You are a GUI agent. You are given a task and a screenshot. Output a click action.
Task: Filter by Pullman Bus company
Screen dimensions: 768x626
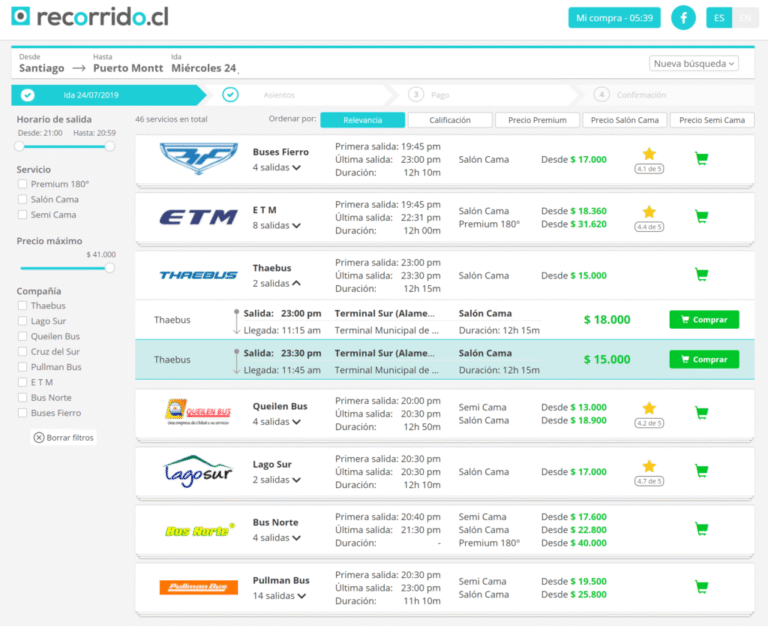22,367
